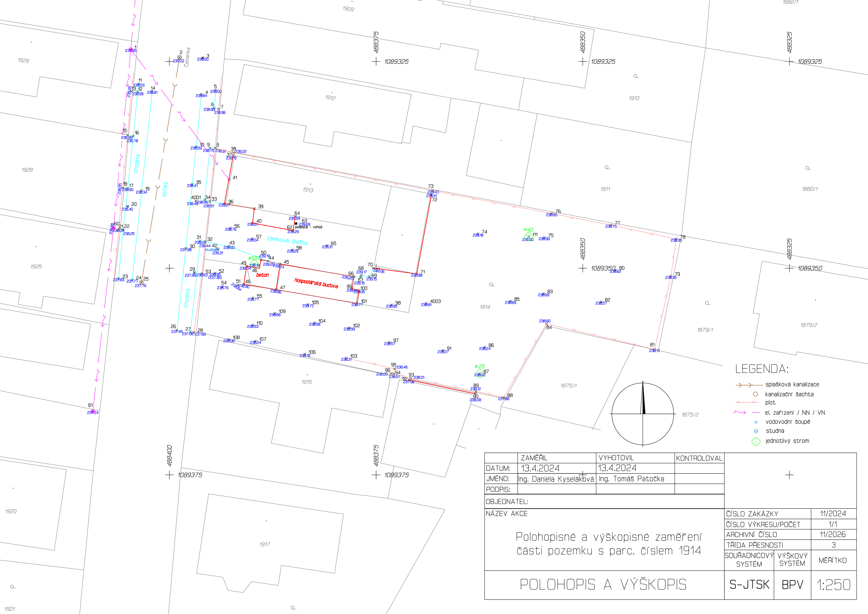Click the cyan 'zámková dlažba' label
The height and width of the screenshot is (614, 868).
(287, 240)
